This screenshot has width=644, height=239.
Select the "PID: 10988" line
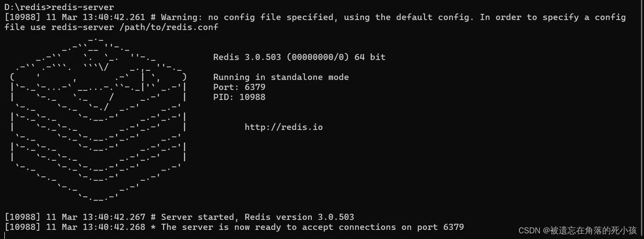[239, 97]
